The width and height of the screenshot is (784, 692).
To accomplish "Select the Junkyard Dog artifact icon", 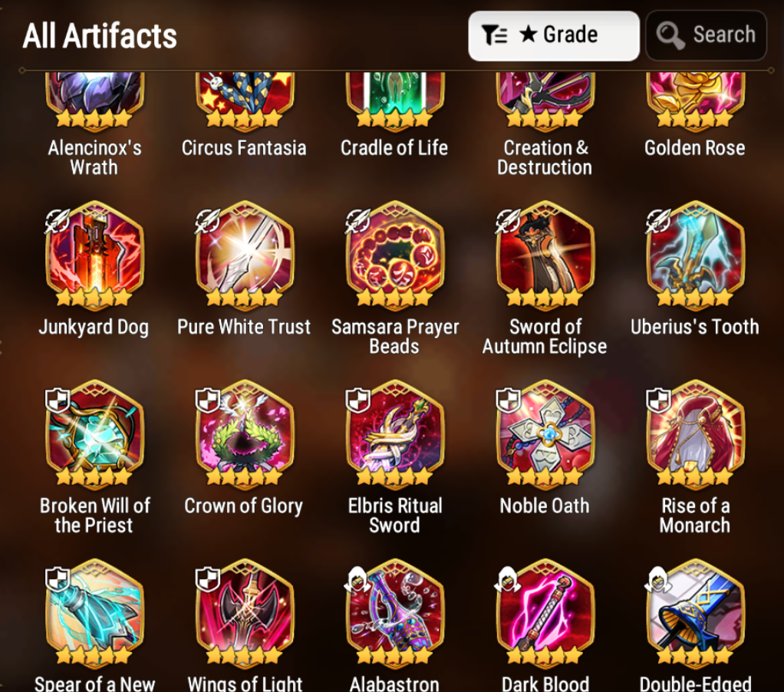I will tap(94, 253).
